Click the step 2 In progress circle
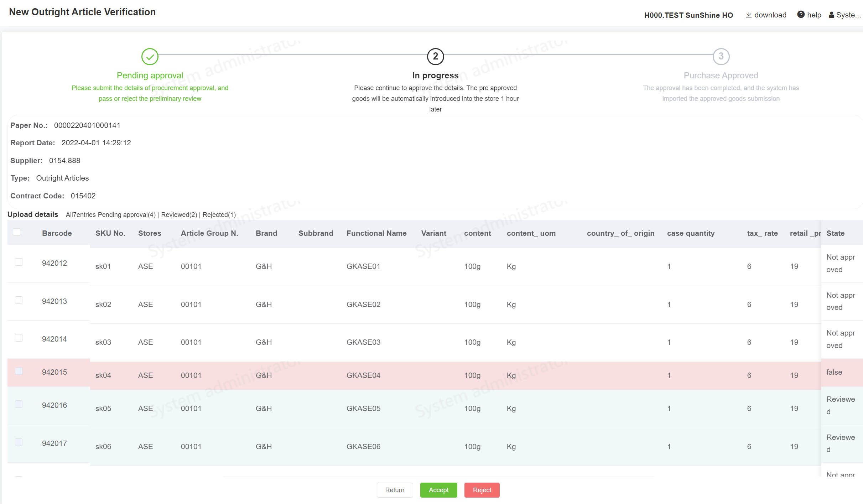 tap(435, 57)
